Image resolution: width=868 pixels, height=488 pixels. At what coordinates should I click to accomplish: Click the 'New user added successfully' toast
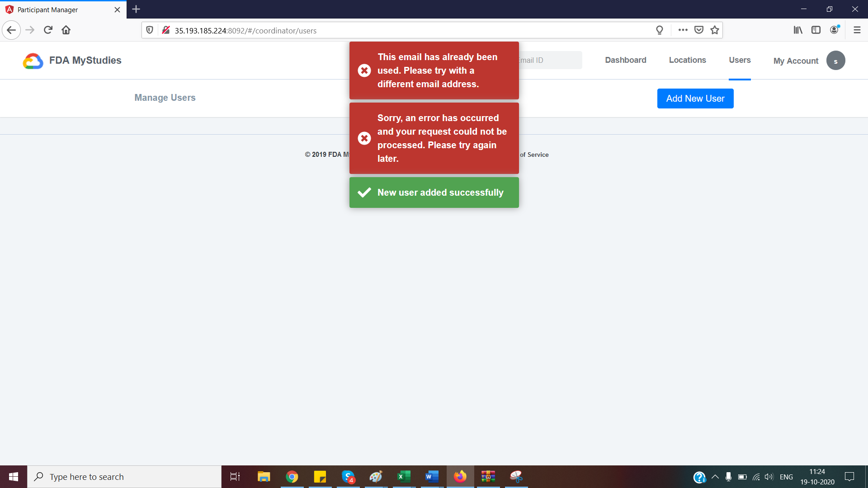(x=434, y=192)
